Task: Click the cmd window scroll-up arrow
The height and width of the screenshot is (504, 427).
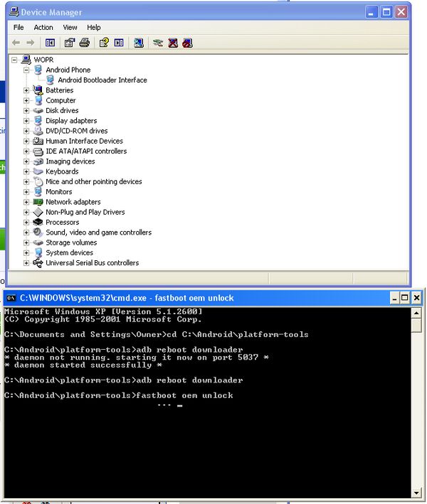Action: 416,313
